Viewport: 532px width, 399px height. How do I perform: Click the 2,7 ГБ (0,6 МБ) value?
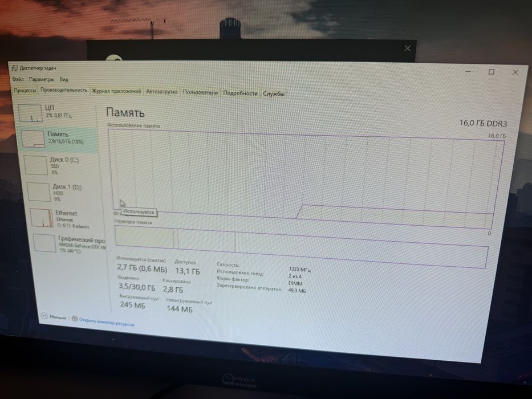pyautogui.click(x=142, y=268)
